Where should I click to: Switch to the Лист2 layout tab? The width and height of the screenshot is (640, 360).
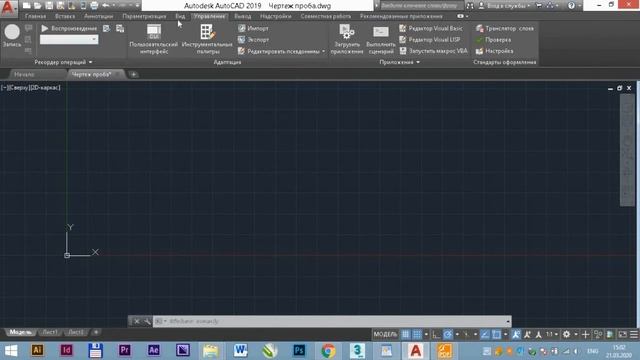coord(76,332)
